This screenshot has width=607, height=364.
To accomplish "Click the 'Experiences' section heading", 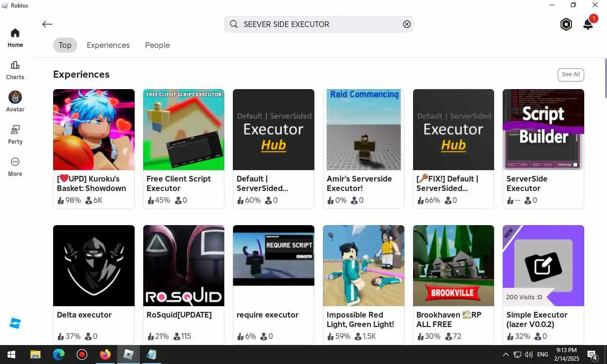I will (x=81, y=74).
